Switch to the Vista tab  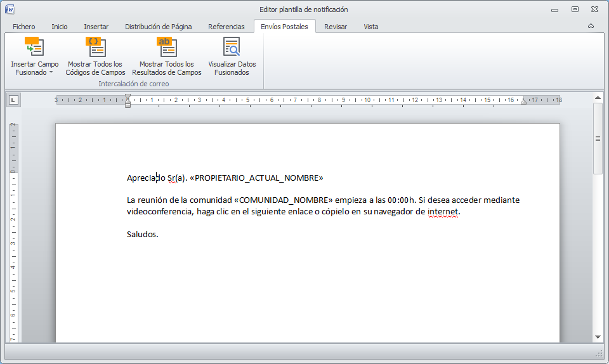pos(371,27)
